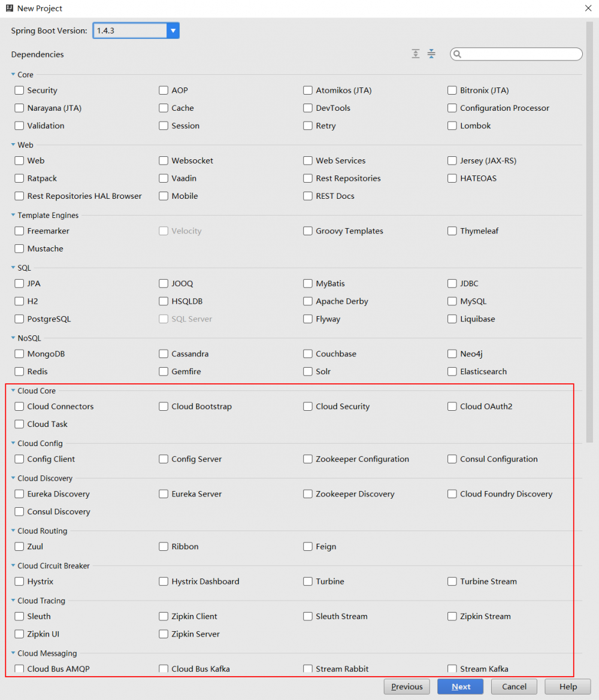Enable the MongoDB dependency

(19, 354)
